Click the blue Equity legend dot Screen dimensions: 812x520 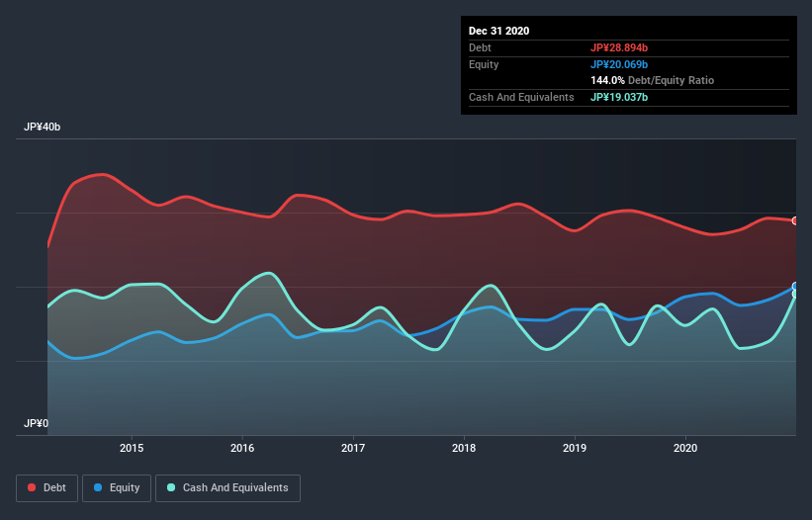click(98, 487)
